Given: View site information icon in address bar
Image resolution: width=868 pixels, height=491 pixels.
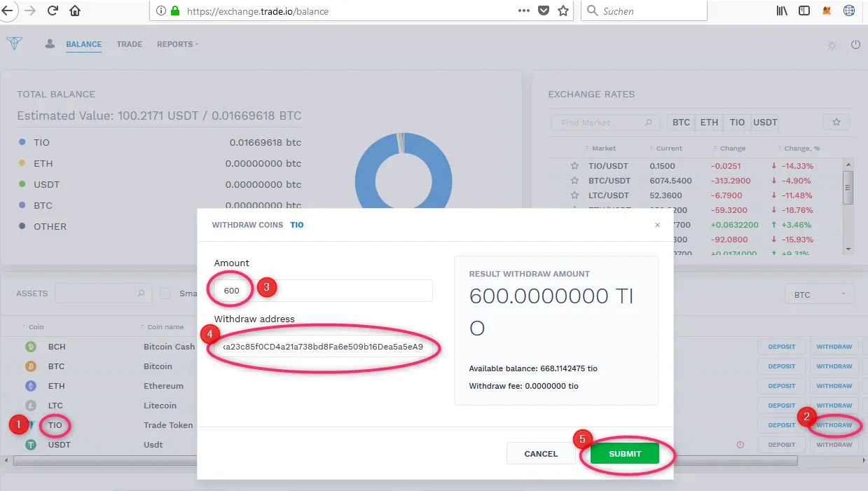Looking at the screenshot, I should 161,11.
